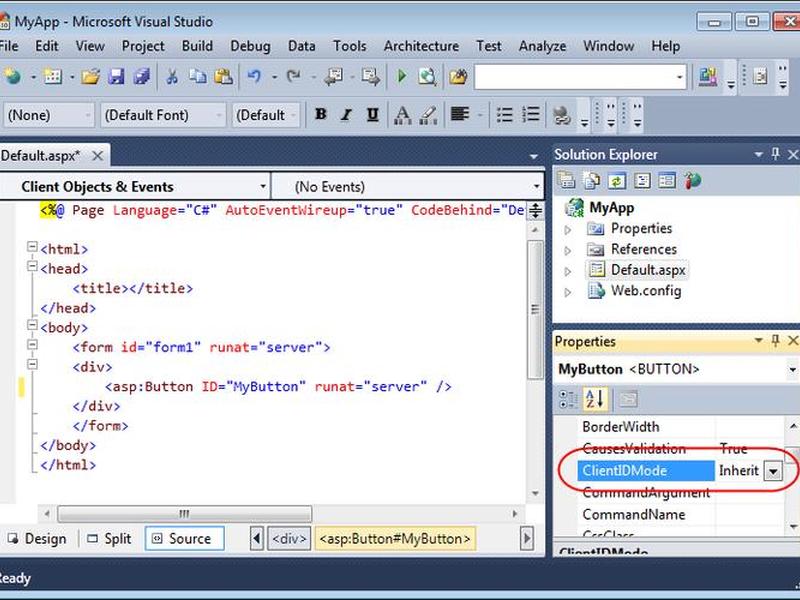Screen dimensions: 800x600
Task: Switch to Source view
Action: coord(184,539)
